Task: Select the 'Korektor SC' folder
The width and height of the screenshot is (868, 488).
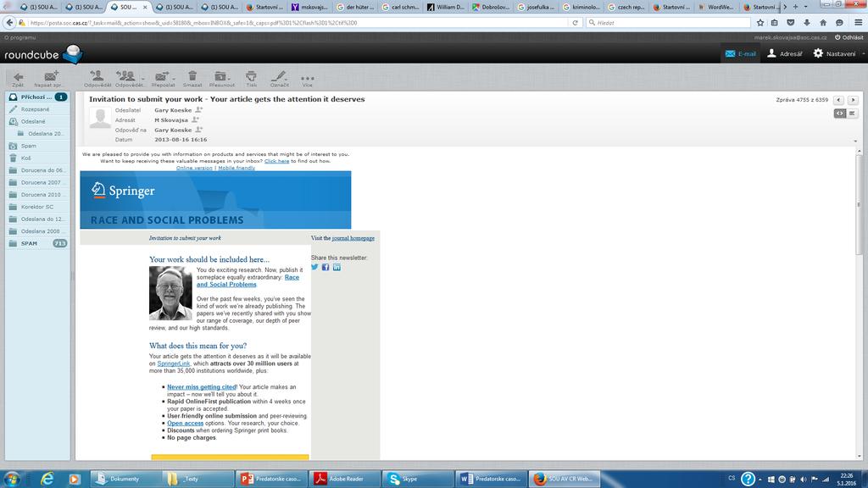Action: [37, 207]
